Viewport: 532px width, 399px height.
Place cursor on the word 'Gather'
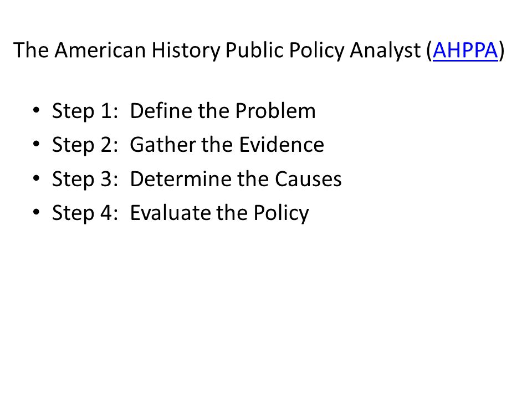click(163, 145)
